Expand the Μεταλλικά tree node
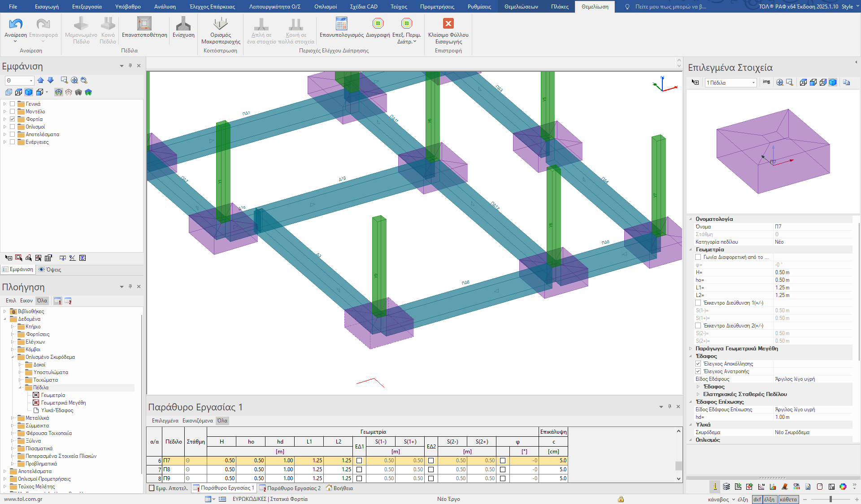861x504 pixels. pos(13,418)
